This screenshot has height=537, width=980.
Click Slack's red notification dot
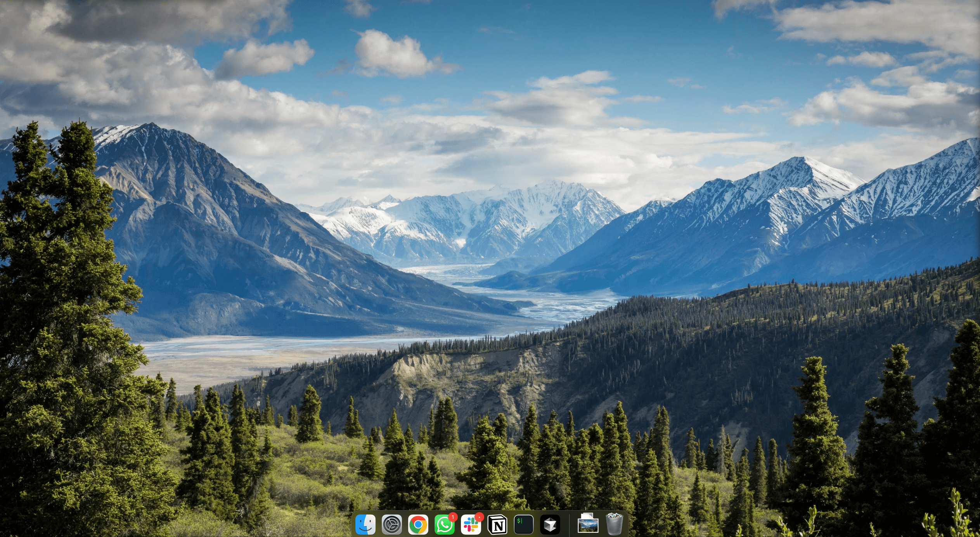coord(478,516)
